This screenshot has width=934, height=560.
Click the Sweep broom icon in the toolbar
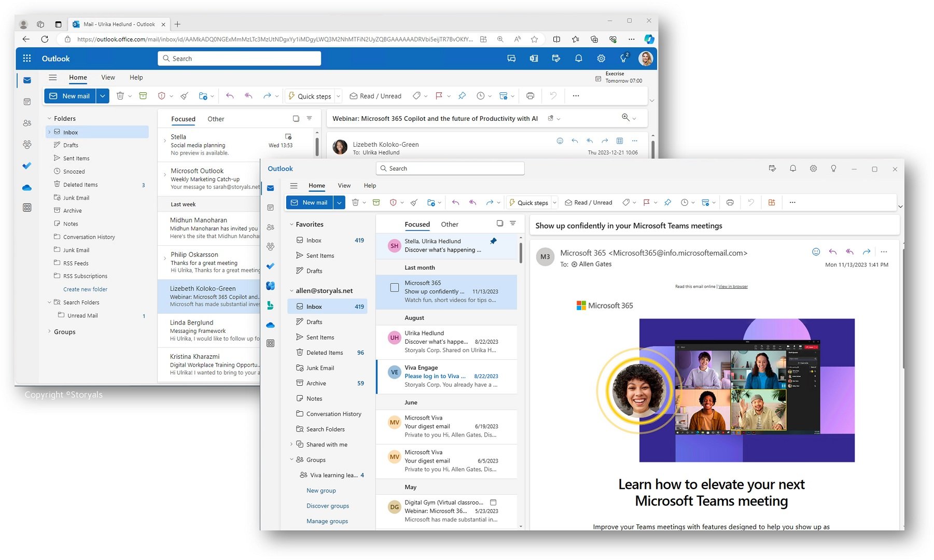click(414, 202)
